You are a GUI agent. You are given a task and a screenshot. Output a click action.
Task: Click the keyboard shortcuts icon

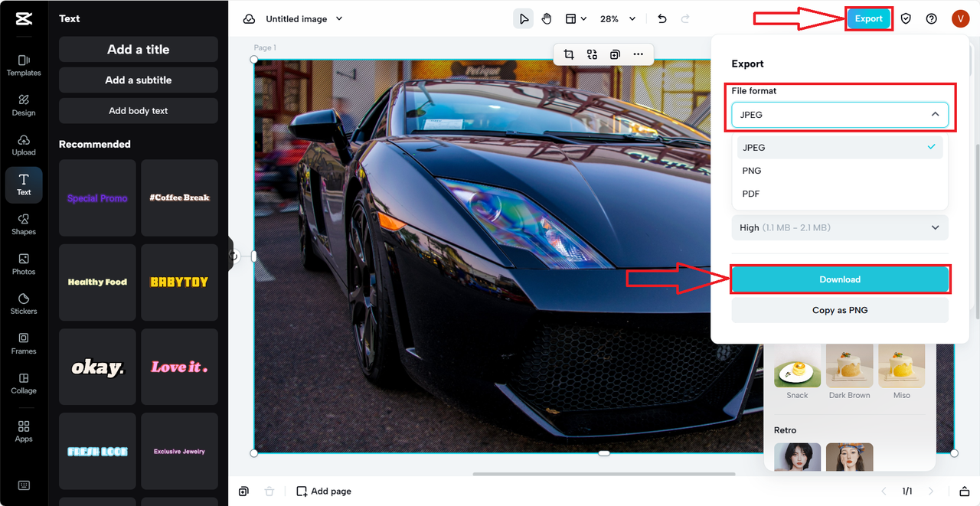tap(24, 485)
